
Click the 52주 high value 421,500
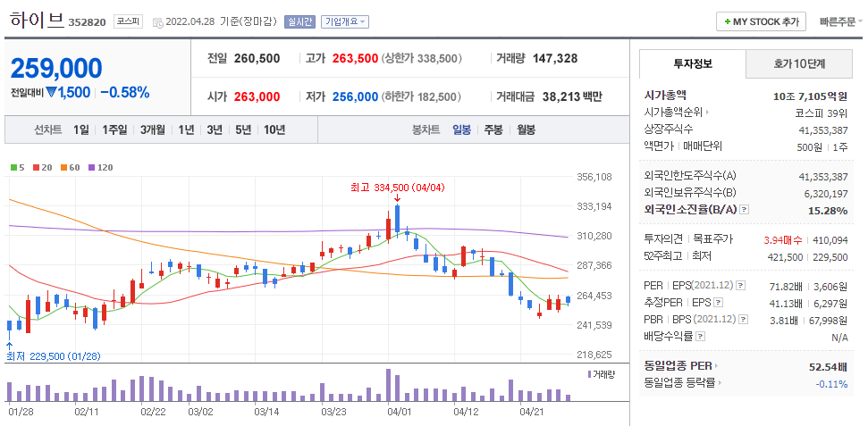(x=785, y=257)
